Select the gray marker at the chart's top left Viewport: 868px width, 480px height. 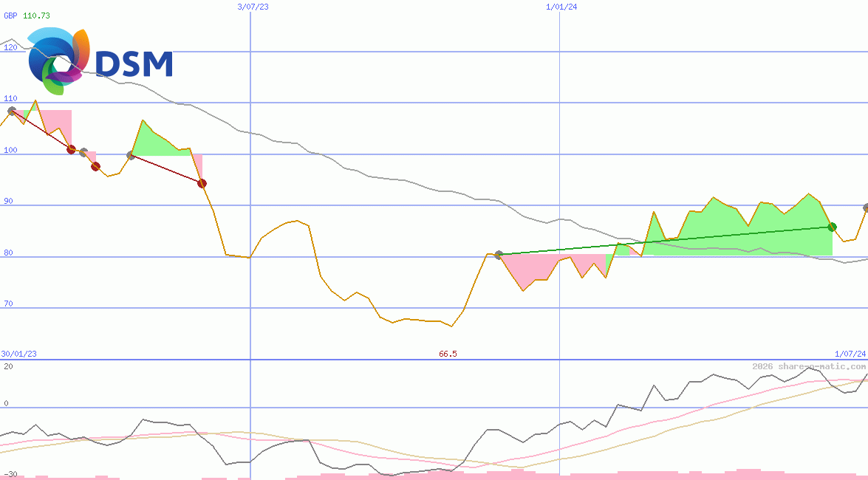coord(12,109)
